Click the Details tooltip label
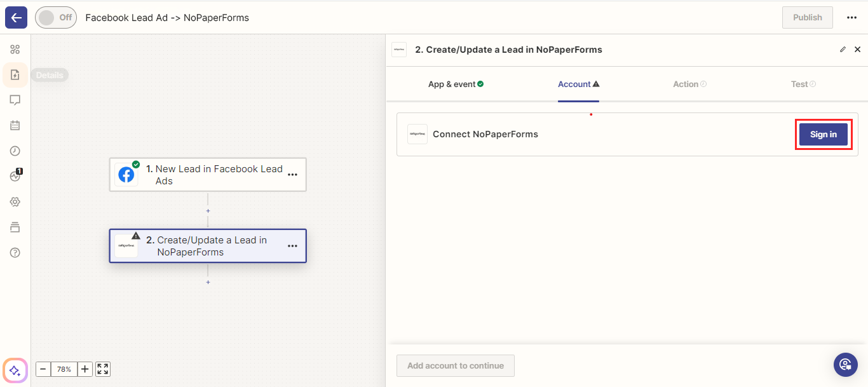Screen dimensions: 868x387 point(50,75)
